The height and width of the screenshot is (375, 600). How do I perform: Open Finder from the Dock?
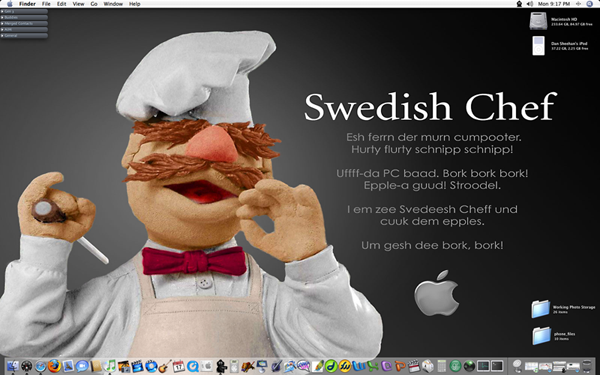click(x=13, y=366)
